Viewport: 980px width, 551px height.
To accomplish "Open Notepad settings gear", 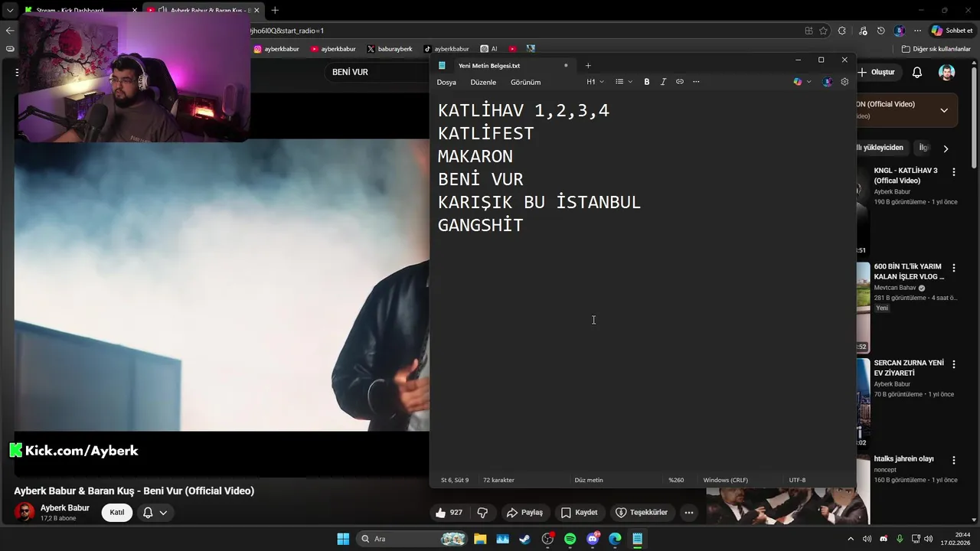I will click(x=844, y=82).
